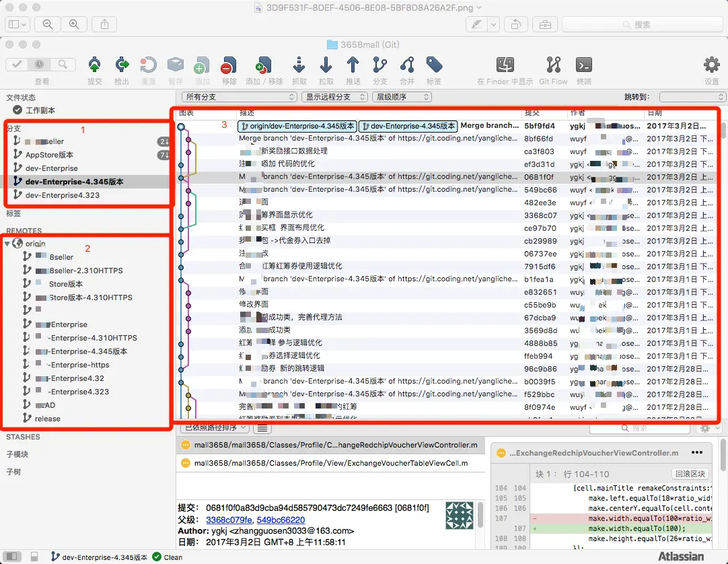Click Preview's rotate icon
Screen dimensions: 728x564
click(x=515, y=24)
